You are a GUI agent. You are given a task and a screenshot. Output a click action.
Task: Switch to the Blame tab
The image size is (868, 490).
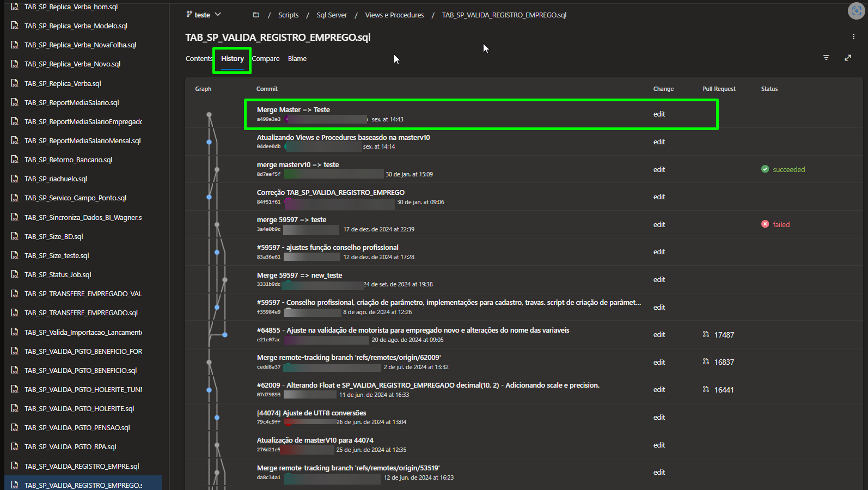[297, 58]
